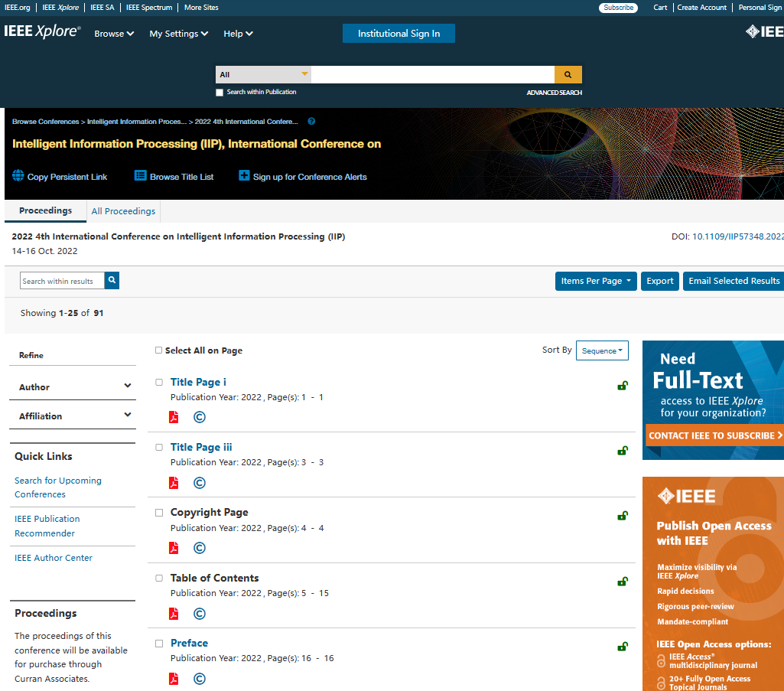Click the Search within results field
784x691 pixels.
[x=62, y=281]
